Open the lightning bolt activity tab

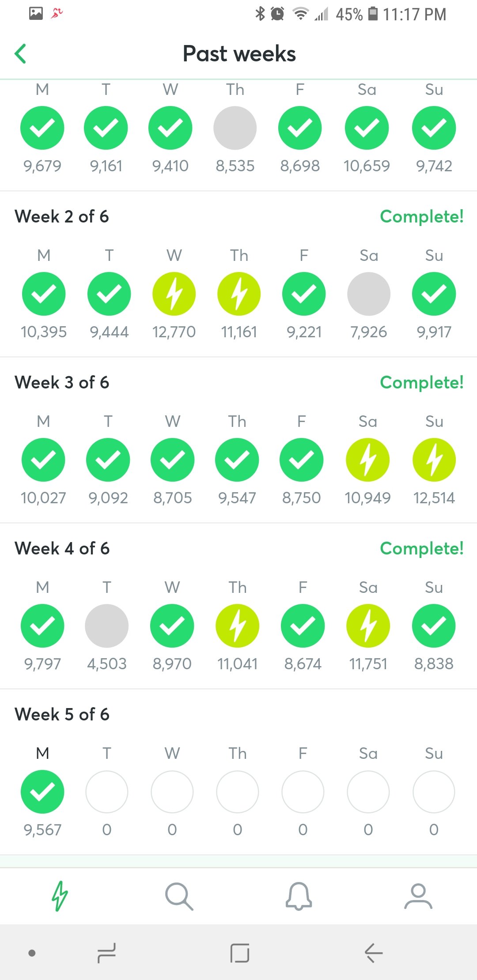click(60, 896)
